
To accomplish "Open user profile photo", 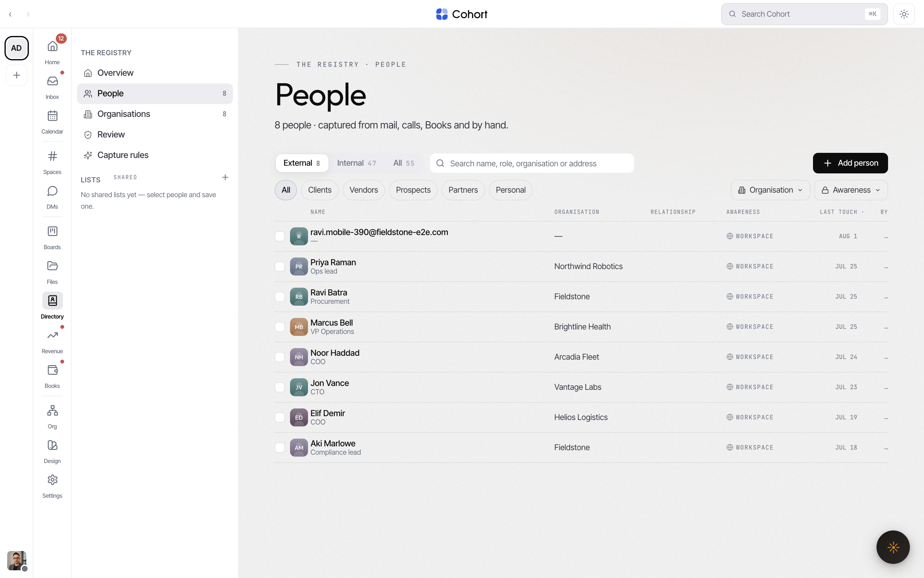I will point(16,560).
